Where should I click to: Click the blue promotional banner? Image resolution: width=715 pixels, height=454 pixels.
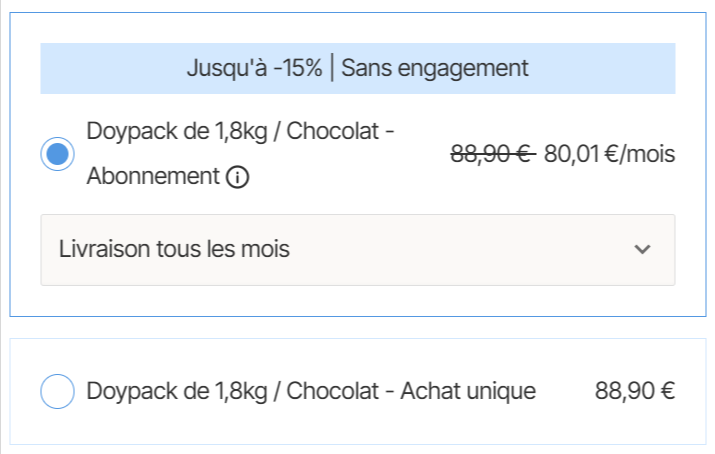[357, 68]
